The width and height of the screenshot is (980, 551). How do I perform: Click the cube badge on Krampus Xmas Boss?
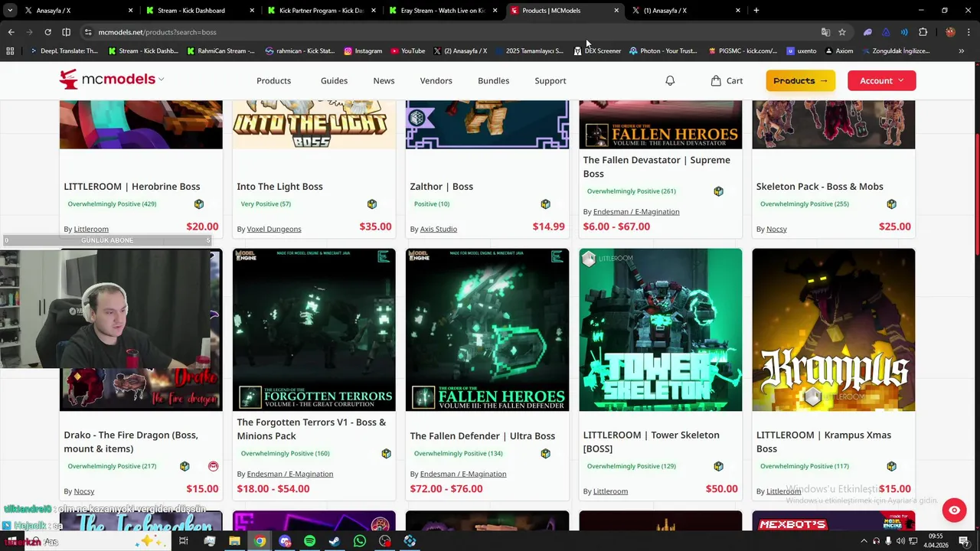891,466
